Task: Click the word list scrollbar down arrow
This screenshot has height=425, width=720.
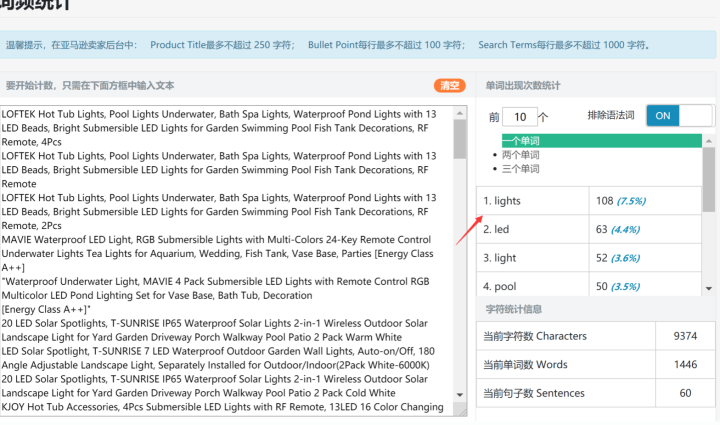Action: pyautogui.click(x=709, y=289)
